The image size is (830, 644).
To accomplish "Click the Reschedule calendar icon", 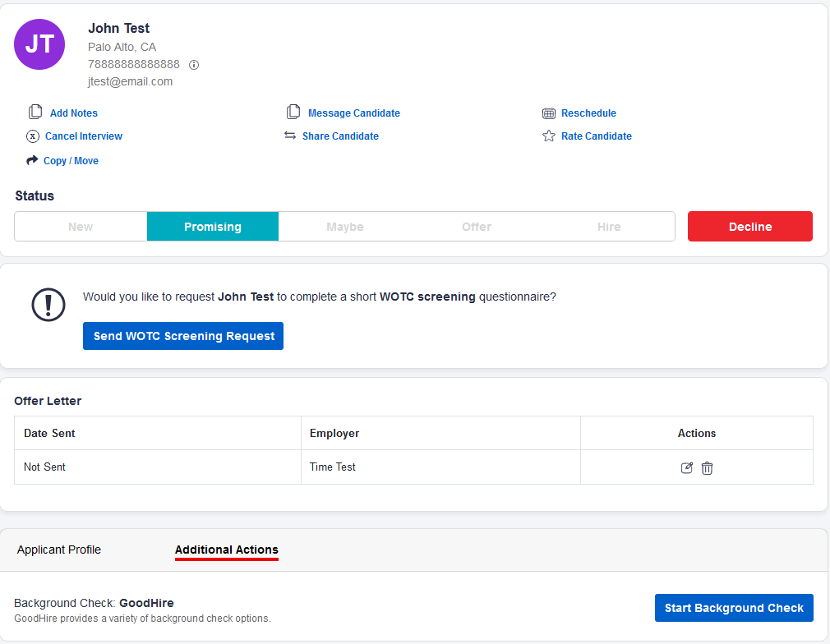I will tap(549, 113).
